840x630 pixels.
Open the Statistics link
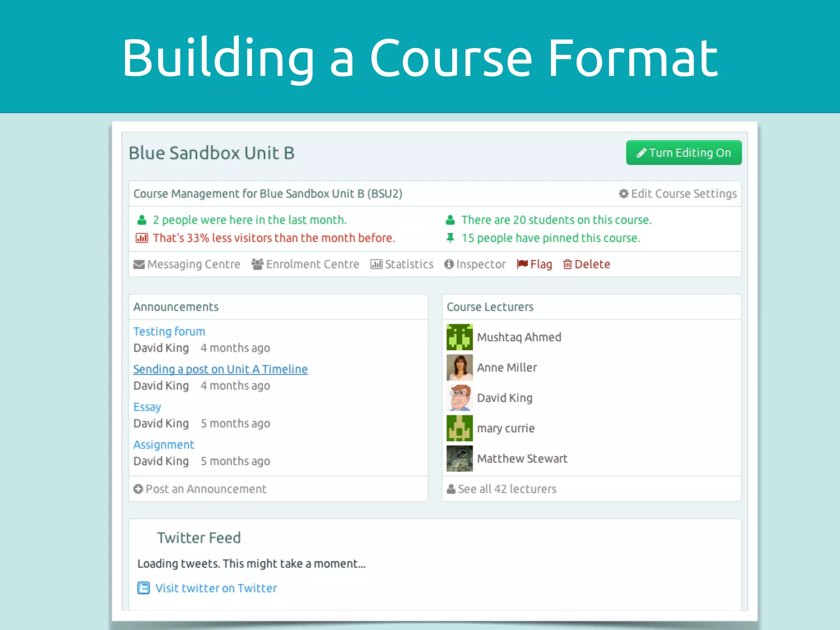point(409,264)
